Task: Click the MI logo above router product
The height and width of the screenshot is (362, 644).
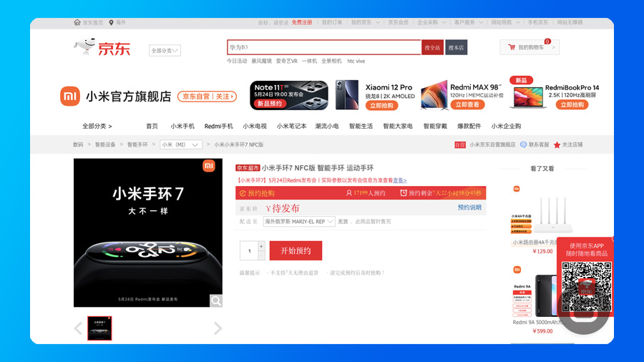Action: coord(517,189)
